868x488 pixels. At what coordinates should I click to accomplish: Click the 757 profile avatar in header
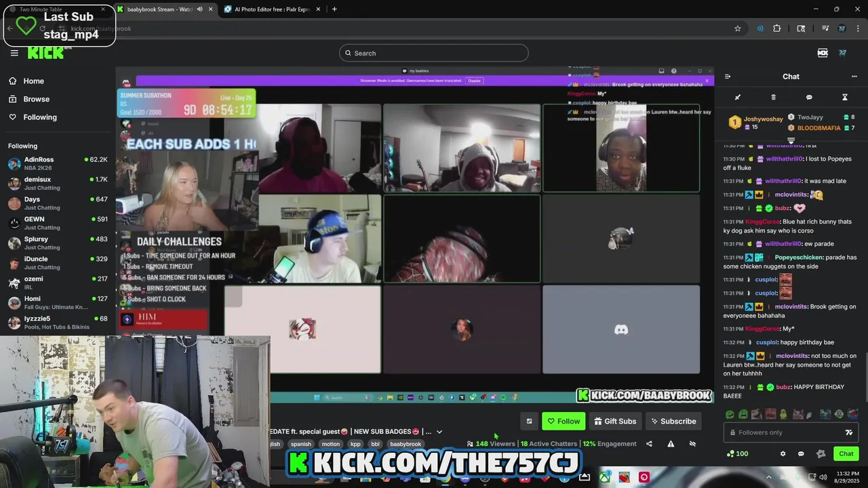(x=843, y=53)
